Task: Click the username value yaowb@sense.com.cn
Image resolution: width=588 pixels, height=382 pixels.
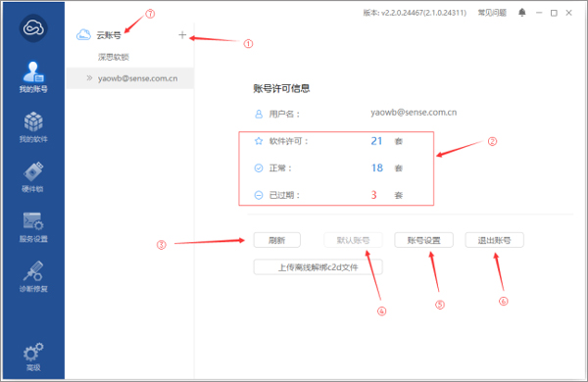Action: point(414,112)
